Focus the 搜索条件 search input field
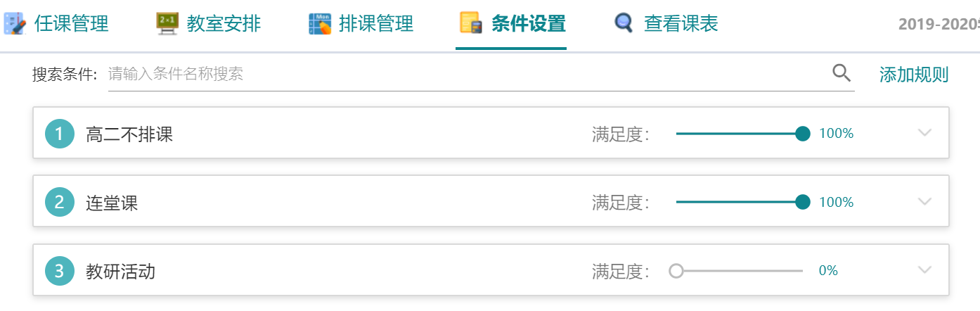This screenshot has width=980, height=311. [468, 73]
